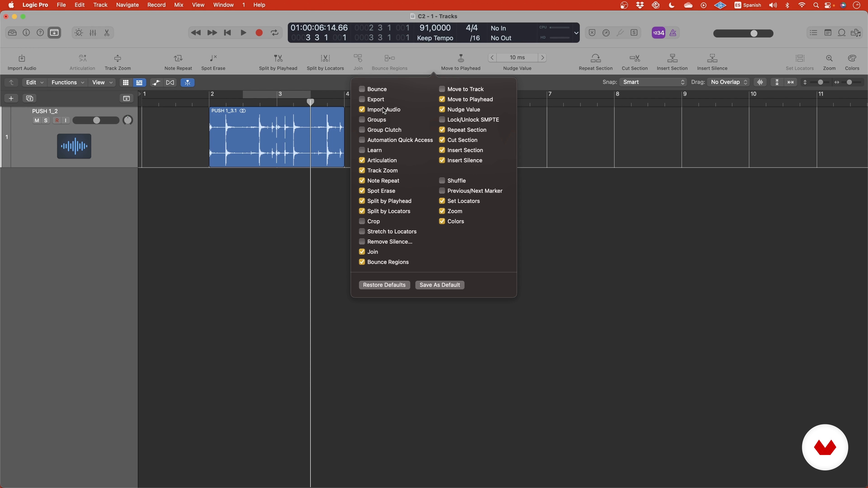The height and width of the screenshot is (488, 868).
Task: Uncheck the Nudge Value checkbox
Action: tap(442, 109)
